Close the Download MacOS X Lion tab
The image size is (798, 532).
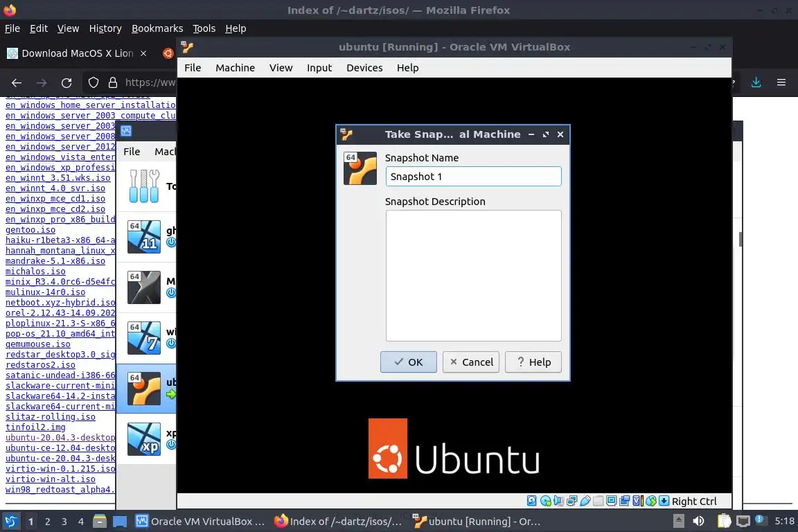143,53
